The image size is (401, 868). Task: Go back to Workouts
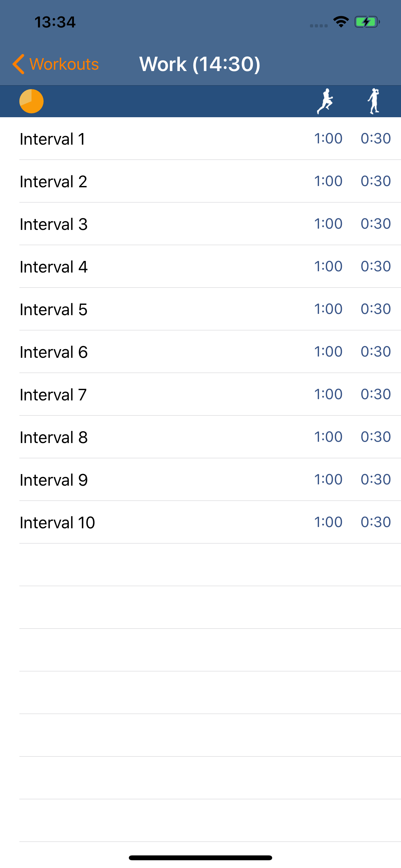pos(56,64)
